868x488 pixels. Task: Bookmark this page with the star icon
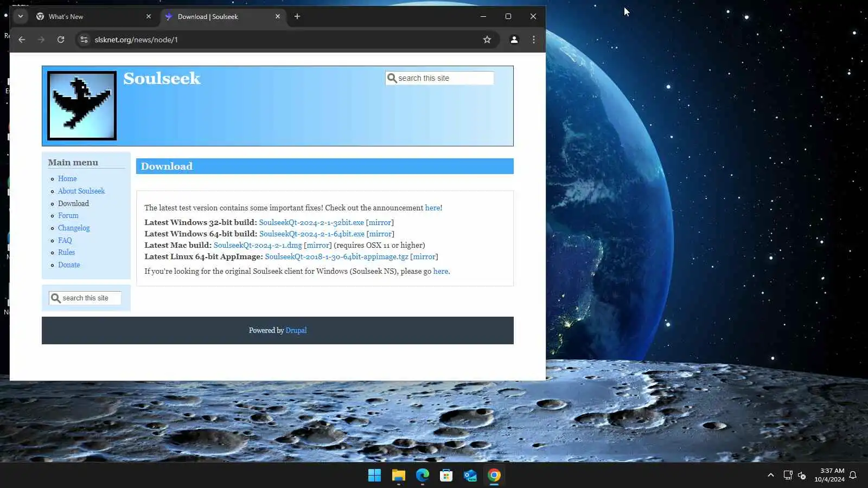pyautogui.click(x=487, y=40)
